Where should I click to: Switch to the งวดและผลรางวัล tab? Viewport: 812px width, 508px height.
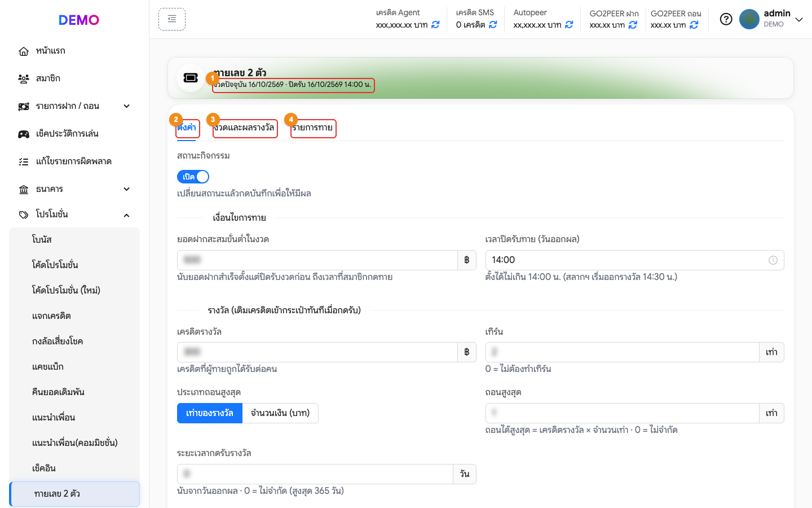[245, 128]
